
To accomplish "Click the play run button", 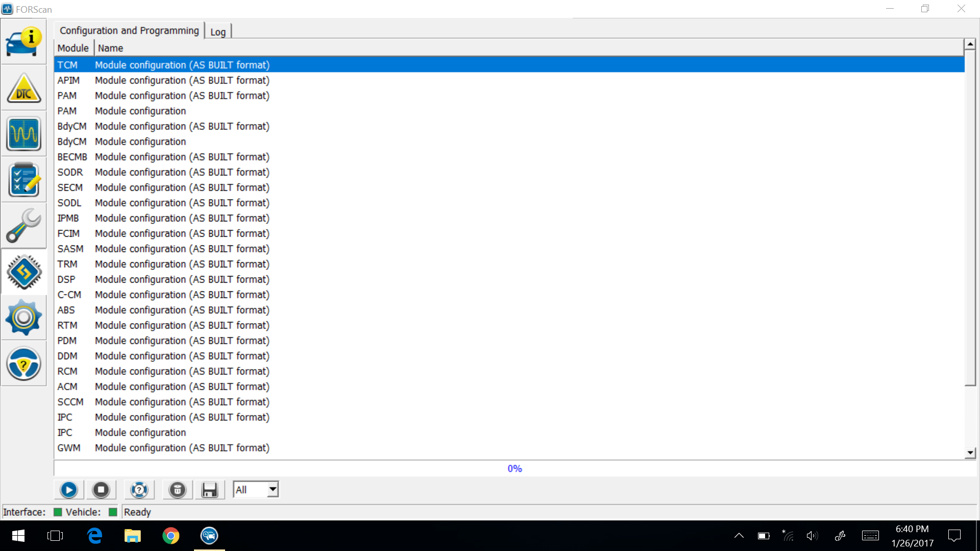I will click(x=68, y=490).
